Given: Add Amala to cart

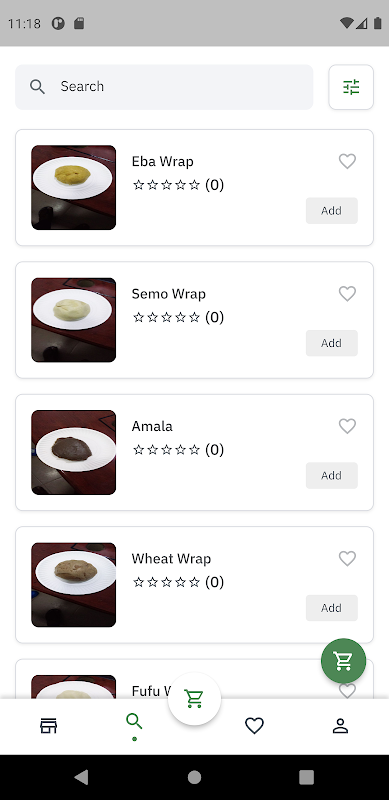Looking at the screenshot, I should [331, 476].
